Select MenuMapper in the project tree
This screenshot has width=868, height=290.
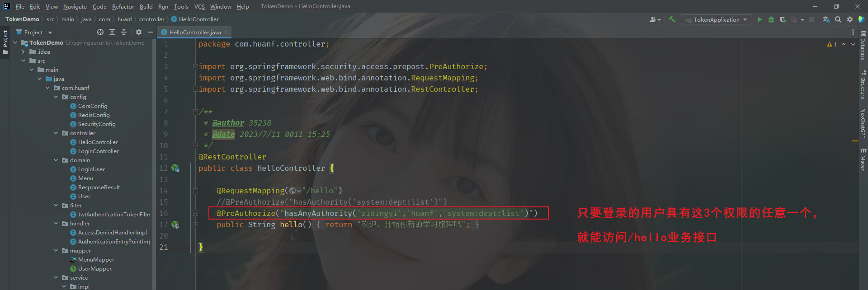96,260
